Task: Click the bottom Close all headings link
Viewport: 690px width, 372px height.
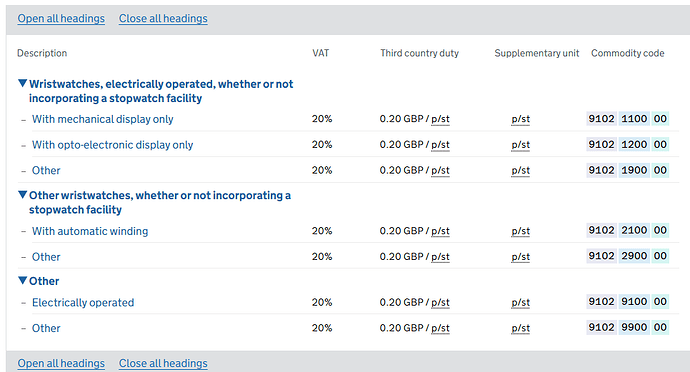Action: click(x=163, y=363)
